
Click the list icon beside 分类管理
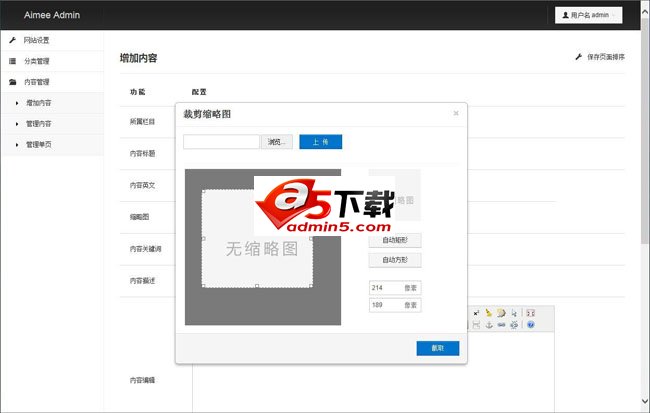pyautogui.click(x=12, y=61)
